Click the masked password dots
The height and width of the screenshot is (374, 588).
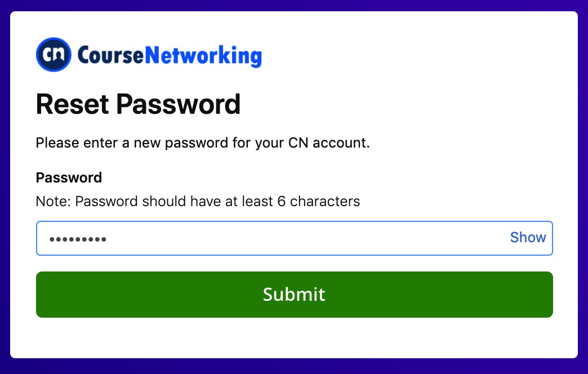pyautogui.click(x=78, y=239)
